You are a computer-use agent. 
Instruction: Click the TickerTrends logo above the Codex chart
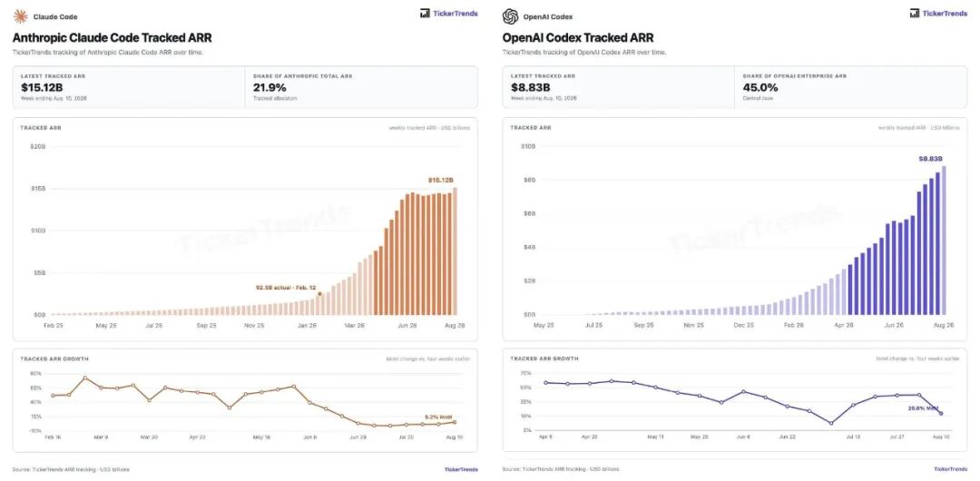point(938,13)
